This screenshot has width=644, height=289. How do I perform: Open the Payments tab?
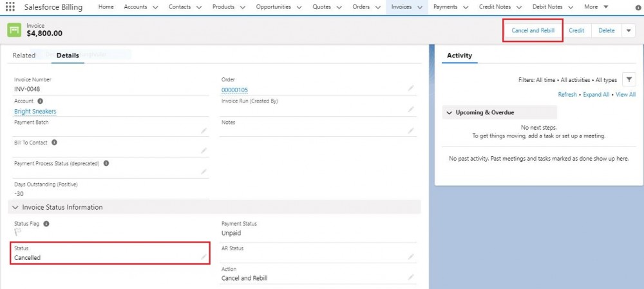click(x=445, y=7)
